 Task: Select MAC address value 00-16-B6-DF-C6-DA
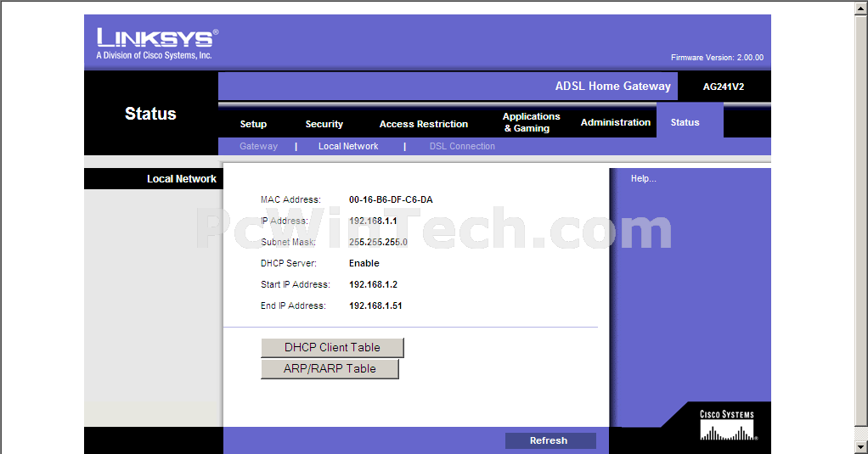[x=391, y=199]
